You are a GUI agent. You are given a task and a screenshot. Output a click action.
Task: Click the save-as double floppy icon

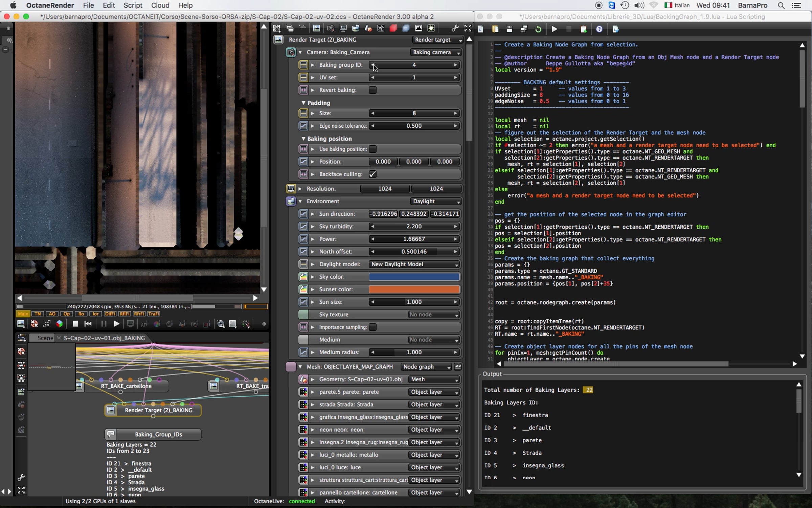(524, 29)
